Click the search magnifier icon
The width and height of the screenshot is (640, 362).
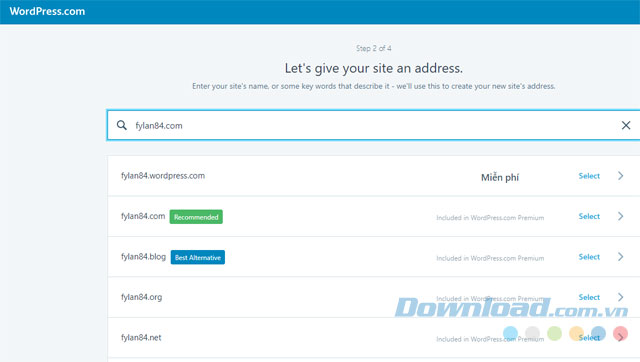tap(122, 125)
